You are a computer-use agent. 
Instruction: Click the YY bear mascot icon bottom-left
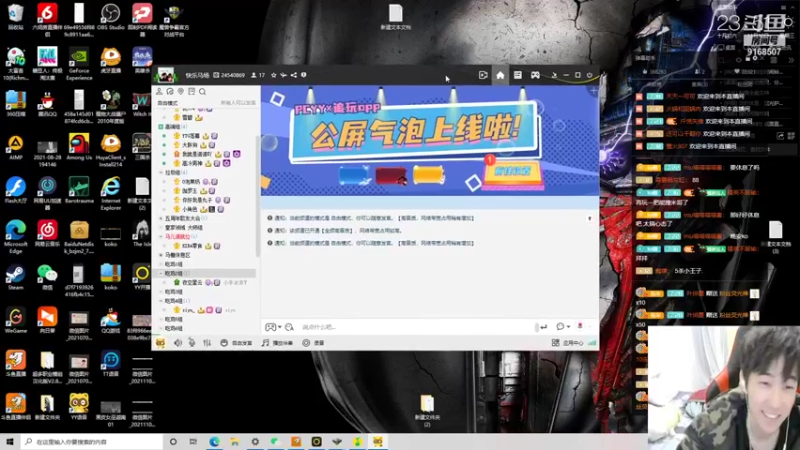pos(160,343)
